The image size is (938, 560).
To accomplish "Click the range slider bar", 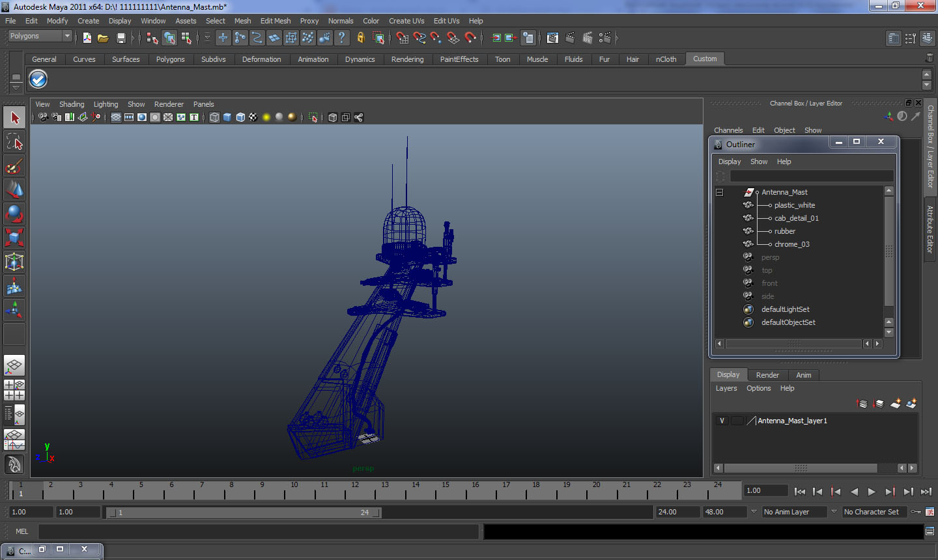I will (x=244, y=512).
